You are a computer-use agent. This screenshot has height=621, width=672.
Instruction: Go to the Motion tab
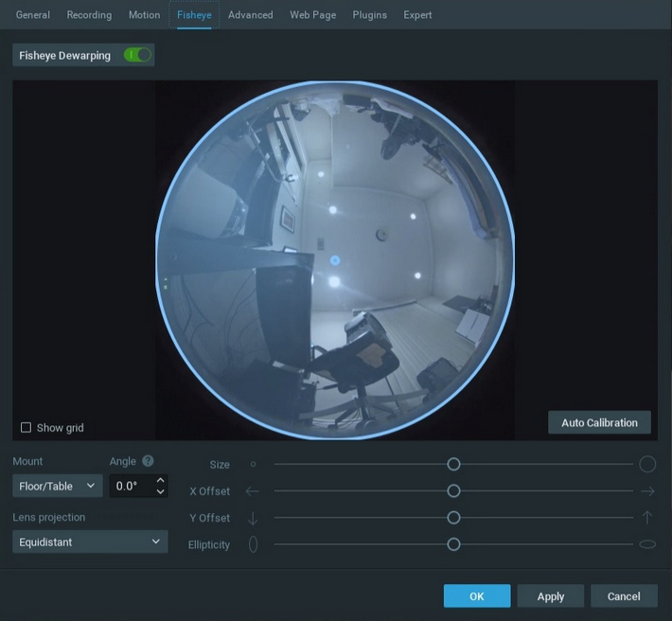click(145, 15)
